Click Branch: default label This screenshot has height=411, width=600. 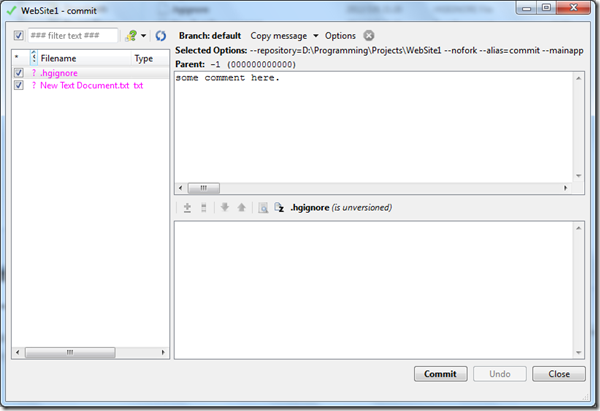pos(210,36)
